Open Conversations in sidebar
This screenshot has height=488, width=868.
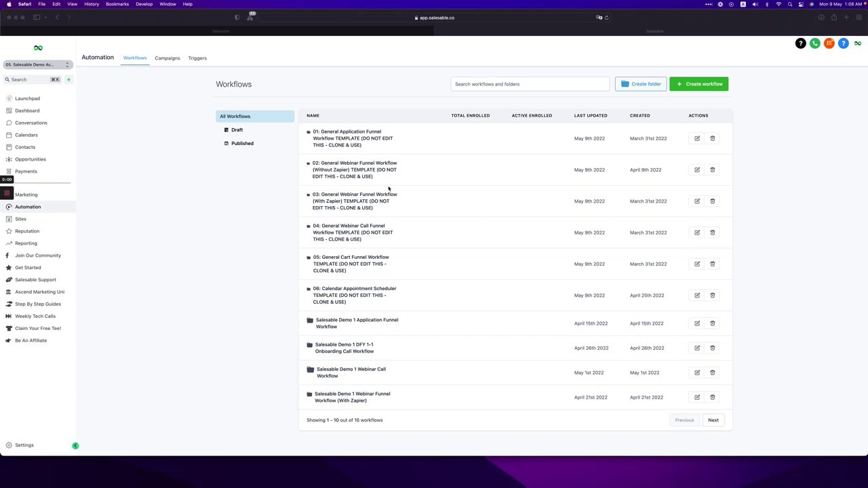pos(31,123)
